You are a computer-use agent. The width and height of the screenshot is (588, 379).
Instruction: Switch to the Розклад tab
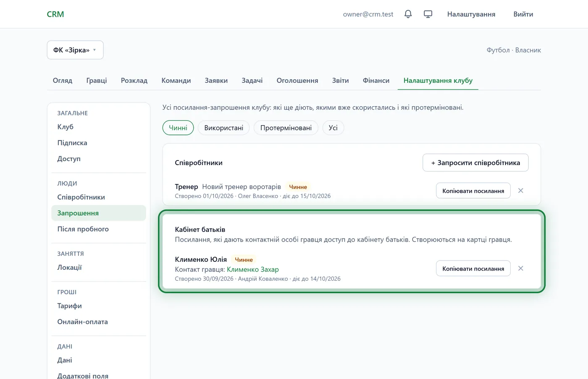pos(134,80)
